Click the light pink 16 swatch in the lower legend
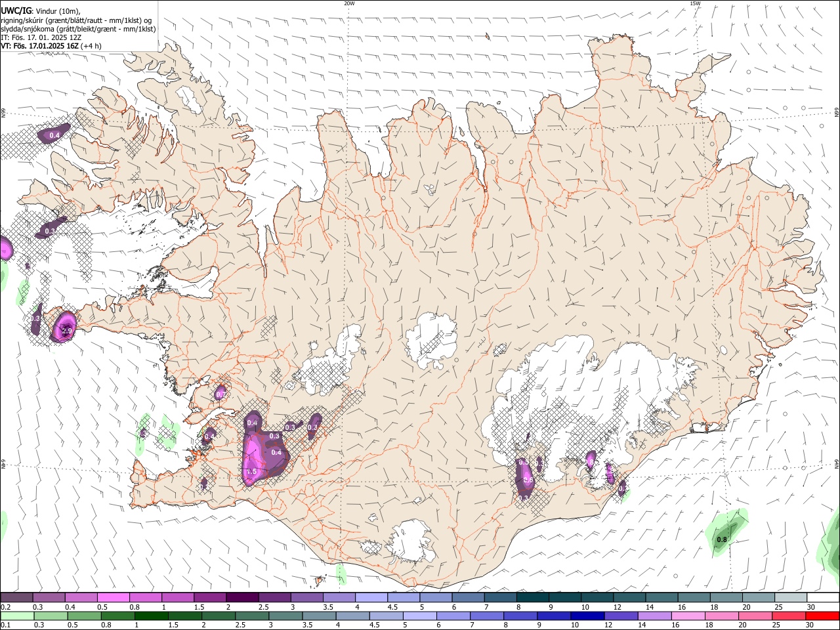This screenshot has width=840, height=630. coord(688,616)
